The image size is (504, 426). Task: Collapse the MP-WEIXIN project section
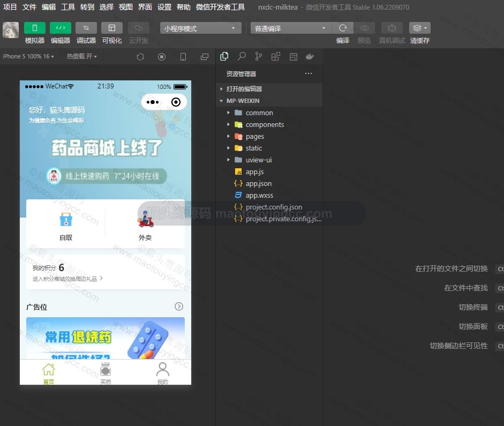pos(269,101)
